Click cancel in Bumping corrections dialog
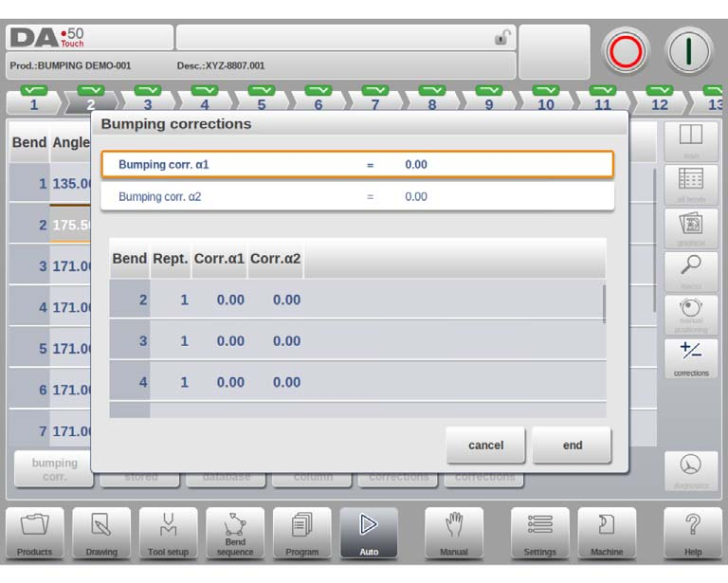The height and width of the screenshot is (583, 728). pos(485,446)
